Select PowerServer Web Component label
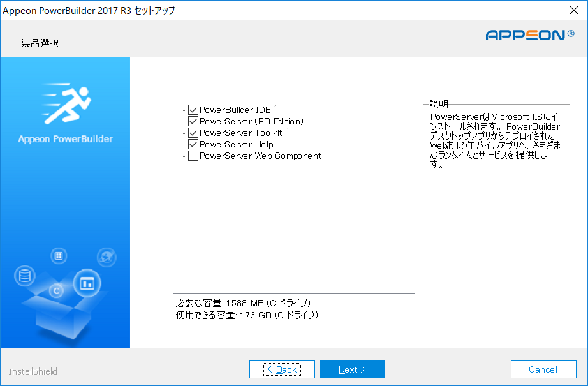This screenshot has width=588, height=386. (x=260, y=156)
